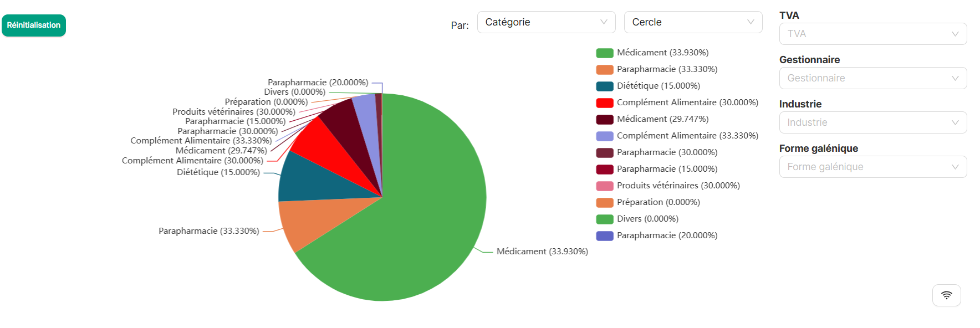Toggle Produits vétérinaires (30.000%) legend swatch

tap(605, 186)
